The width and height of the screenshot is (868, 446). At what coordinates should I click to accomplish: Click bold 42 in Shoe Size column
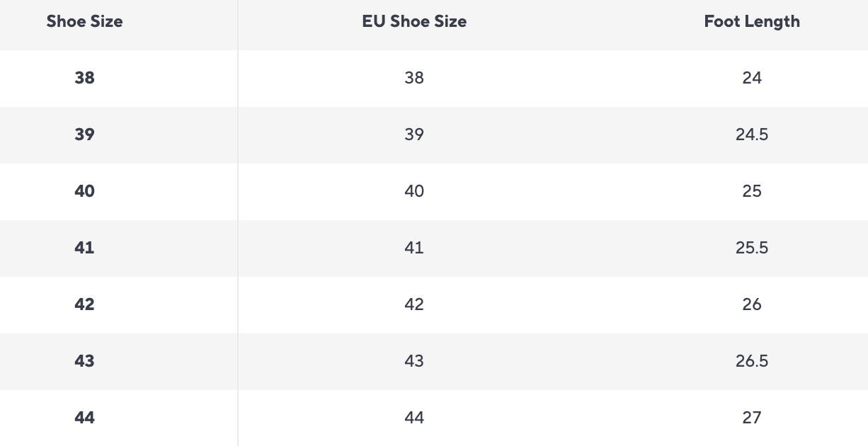(84, 304)
